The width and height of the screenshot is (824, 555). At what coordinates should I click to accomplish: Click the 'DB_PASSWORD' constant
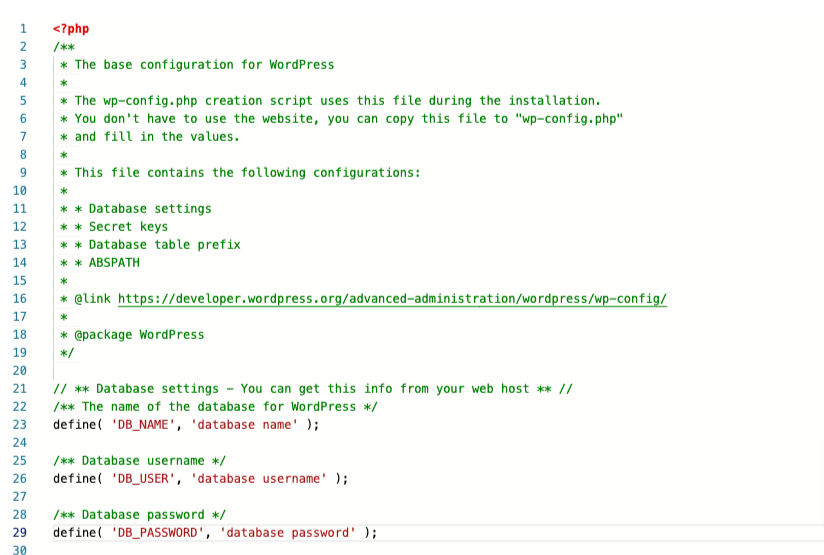154,533
